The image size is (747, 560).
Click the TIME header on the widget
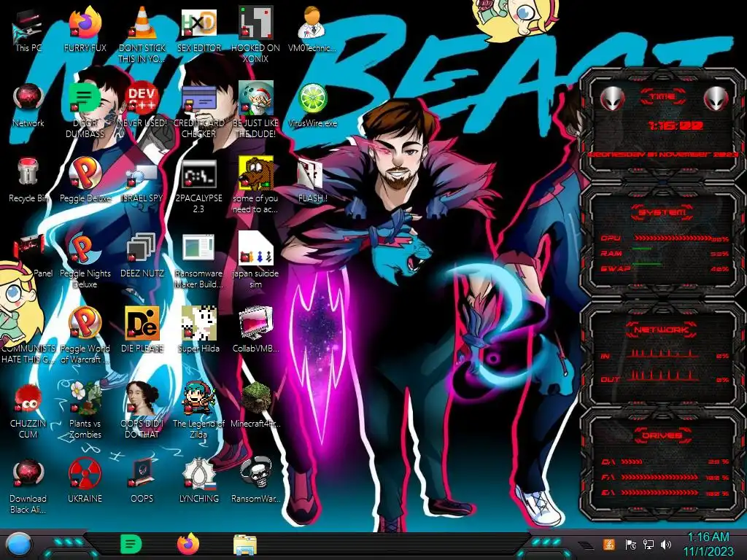tap(662, 97)
